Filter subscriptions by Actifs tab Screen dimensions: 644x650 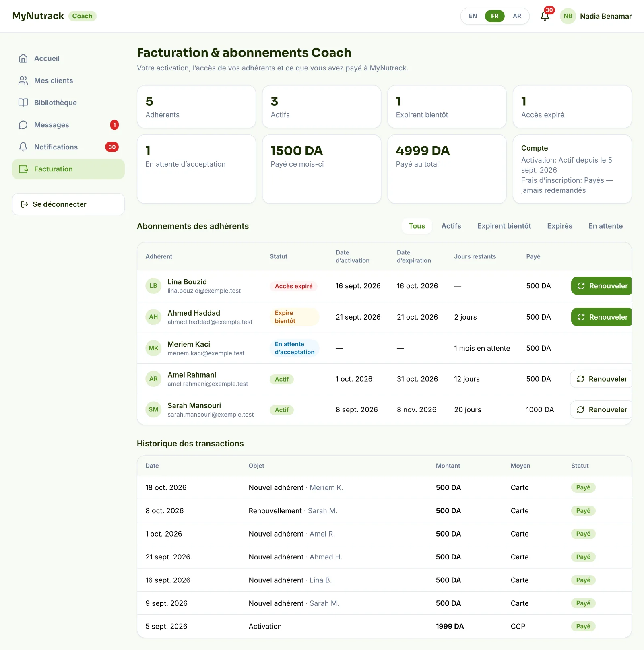(451, 226)
